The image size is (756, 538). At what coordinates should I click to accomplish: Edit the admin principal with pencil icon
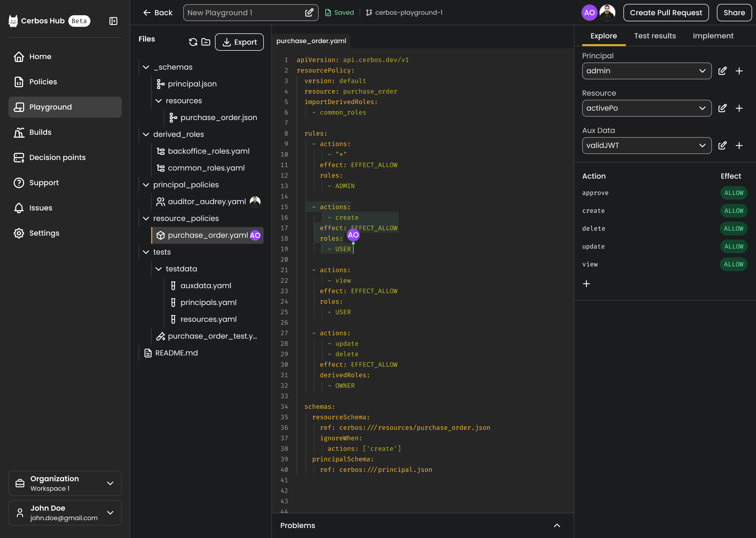coord(722,71)
